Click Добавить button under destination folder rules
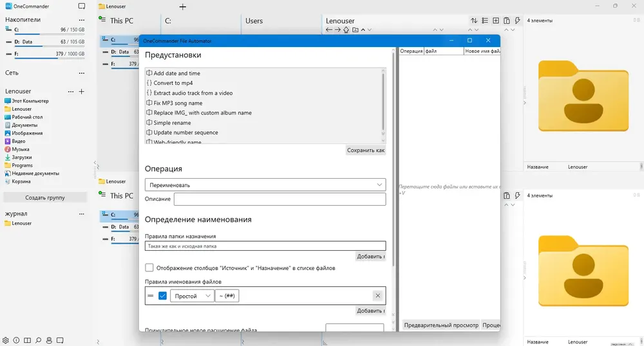The width and height of the screenshot is (644, 346). [370, 256]
